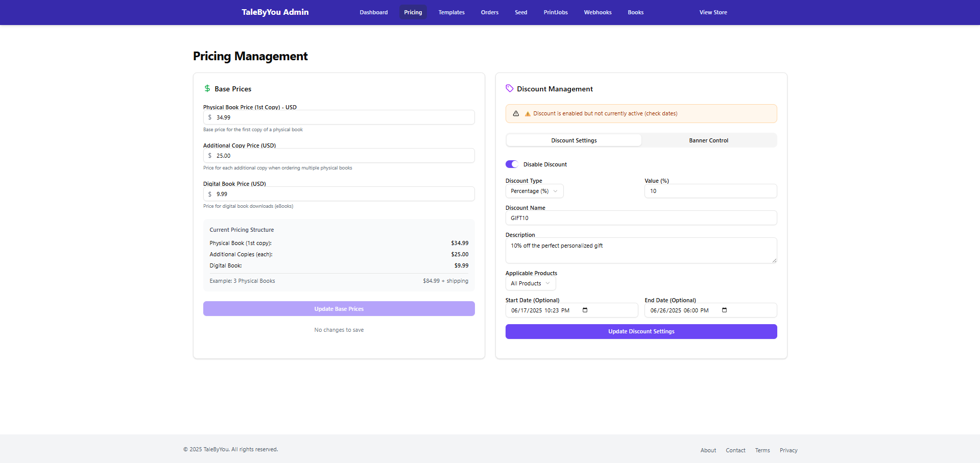Viewport: 980px width, 463px height.
Task: Open the Percentage (%) selector chevron
Action: (556, 191)
